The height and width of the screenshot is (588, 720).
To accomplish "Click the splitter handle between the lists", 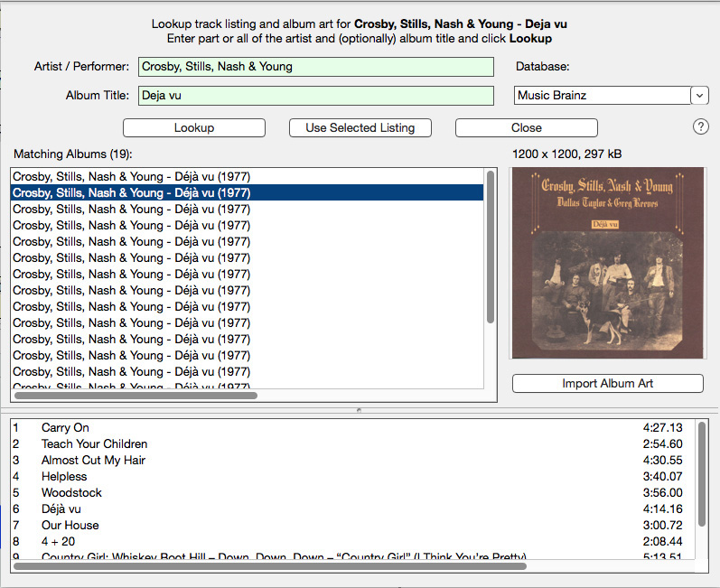I will click(x=360, y=410).
